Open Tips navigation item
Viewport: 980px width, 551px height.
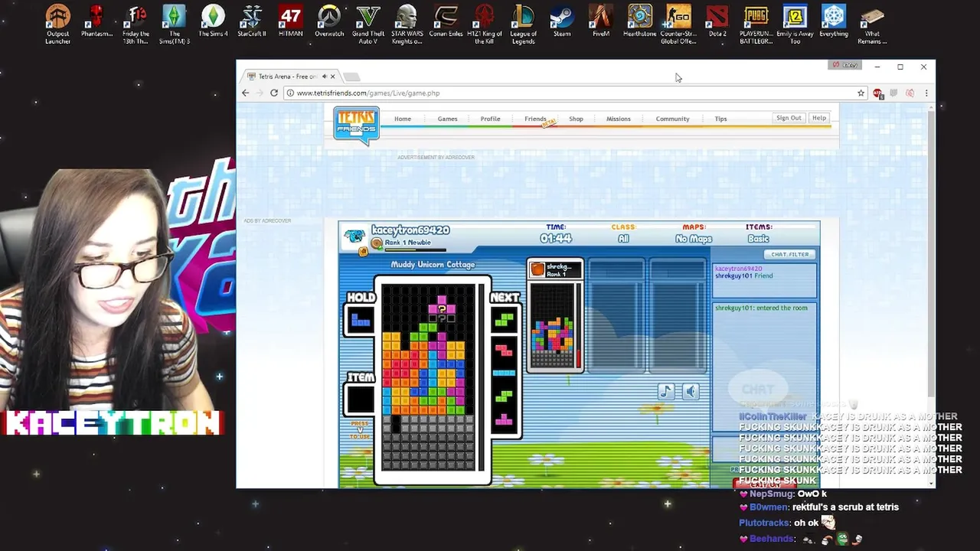pos(720,119)
